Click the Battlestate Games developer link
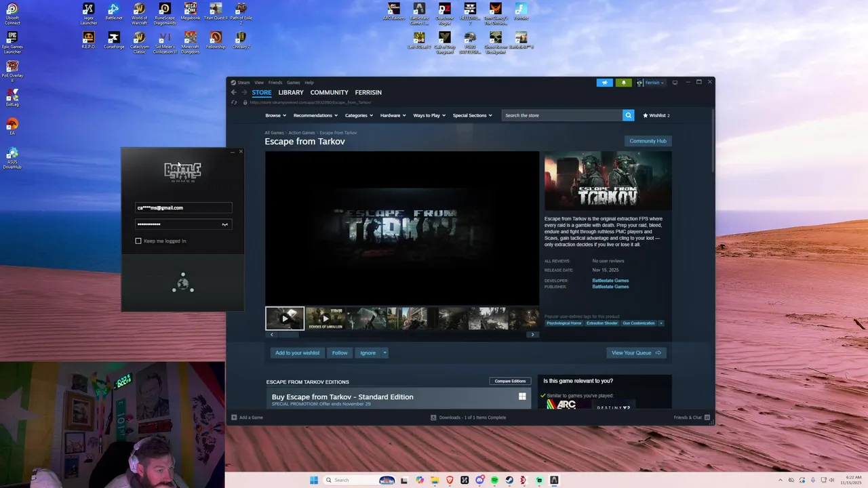Screen dimensions: 868x488 point(610,281)
